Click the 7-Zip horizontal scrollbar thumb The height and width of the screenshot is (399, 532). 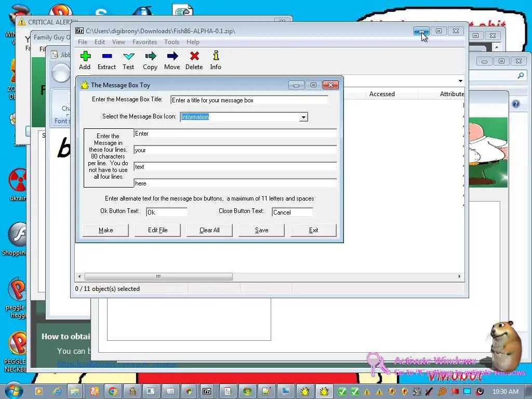[158, 276]
